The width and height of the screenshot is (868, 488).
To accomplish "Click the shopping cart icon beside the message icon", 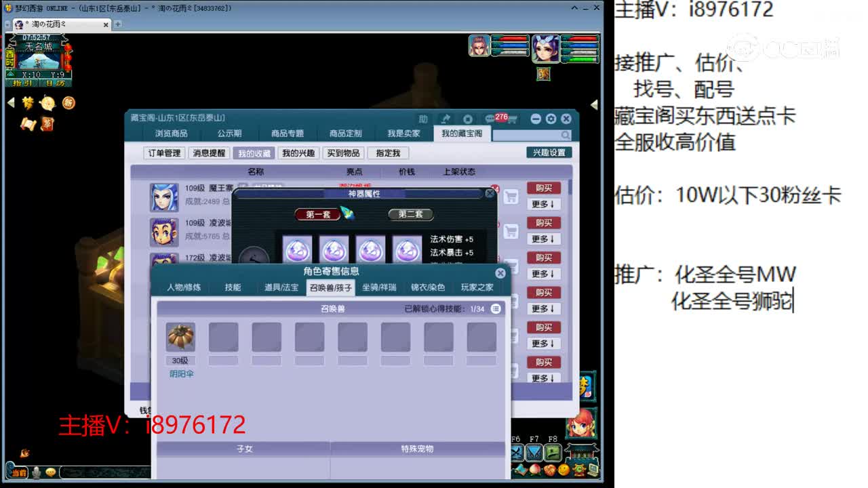I will coord(513,118).
